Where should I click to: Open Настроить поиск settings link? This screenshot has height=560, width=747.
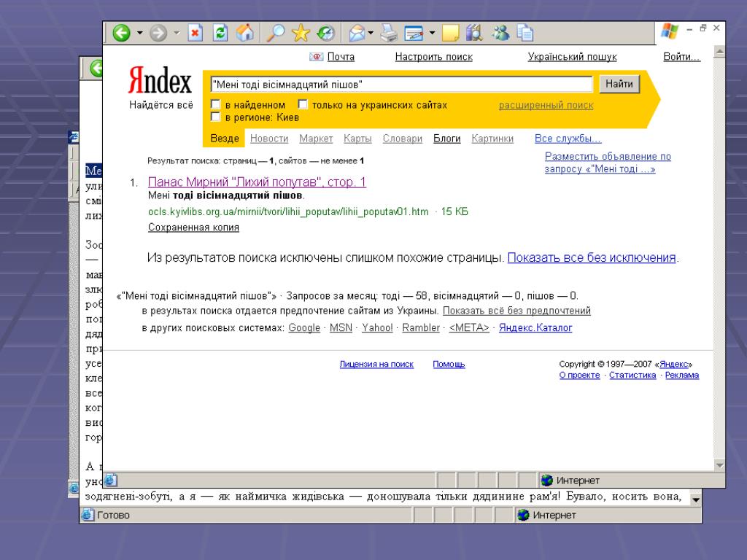pyautogui.click(x=433, y=57)
